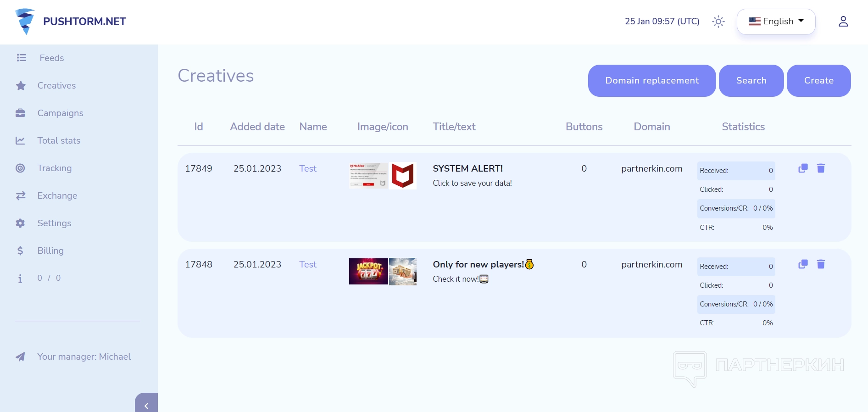Click the SYSTEM ALERT! title text
Image resolution: width=868 pixels, height=412 pixels.
point(467,168)
